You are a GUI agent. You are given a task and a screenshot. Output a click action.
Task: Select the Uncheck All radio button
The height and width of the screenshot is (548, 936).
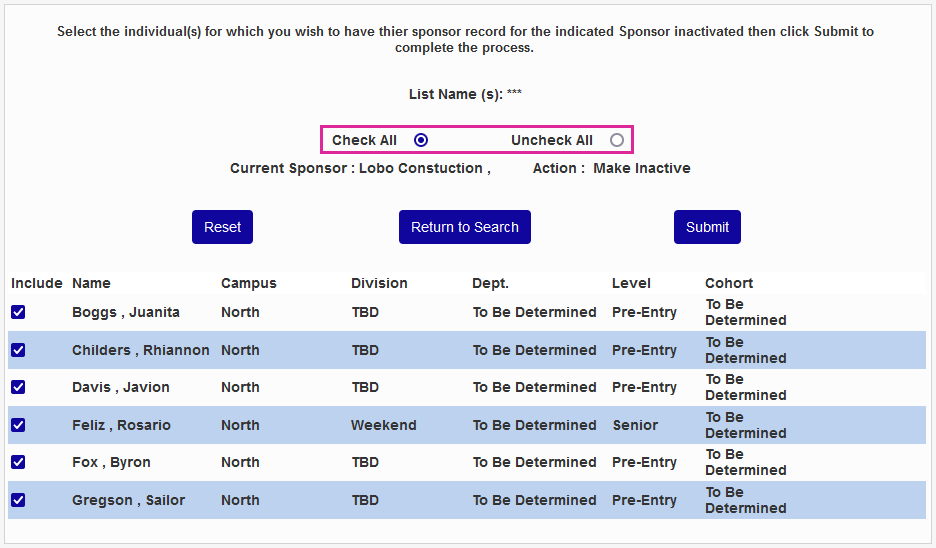click(x=617, y=140)
